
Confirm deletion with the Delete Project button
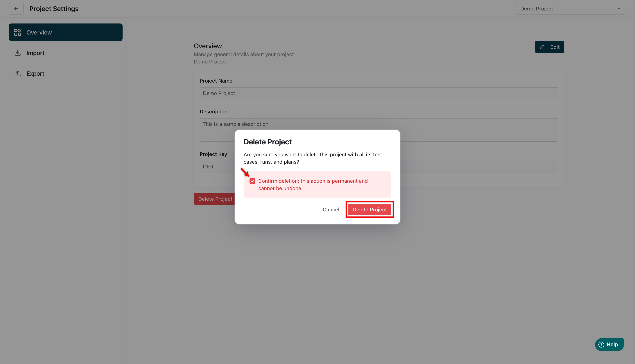tap(370, 210)
